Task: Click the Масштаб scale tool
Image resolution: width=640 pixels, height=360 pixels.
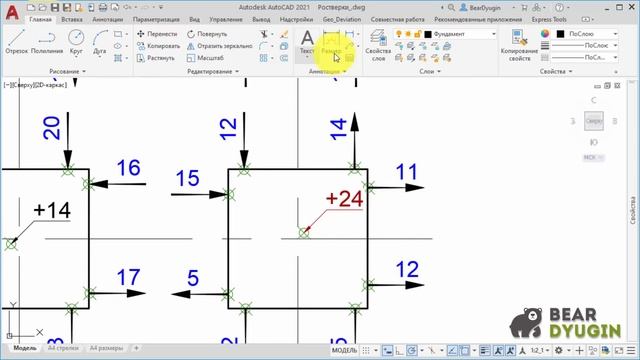Action: tap(205, 58)
